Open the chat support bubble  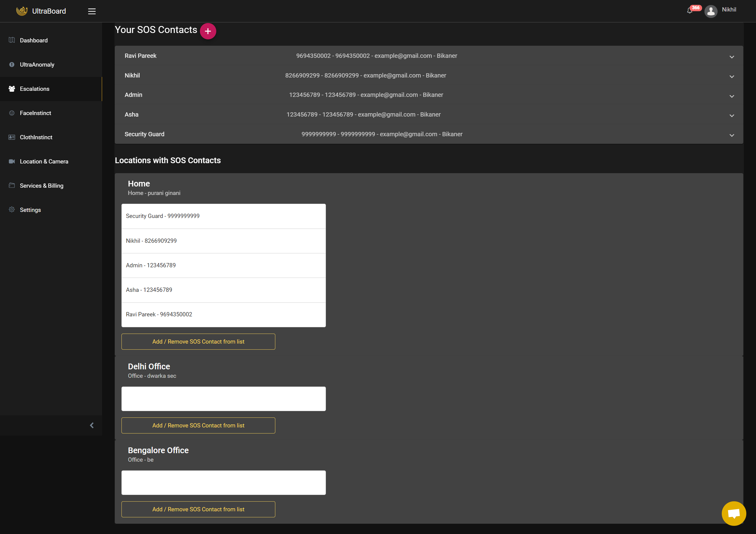(734, 513)
